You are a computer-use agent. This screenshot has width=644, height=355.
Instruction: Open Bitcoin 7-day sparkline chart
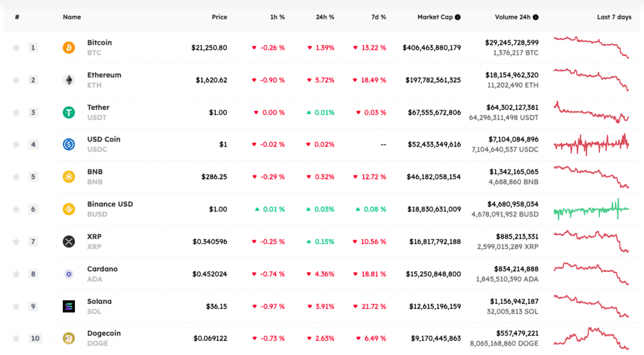pyautogui.click(x=591, y=47)
